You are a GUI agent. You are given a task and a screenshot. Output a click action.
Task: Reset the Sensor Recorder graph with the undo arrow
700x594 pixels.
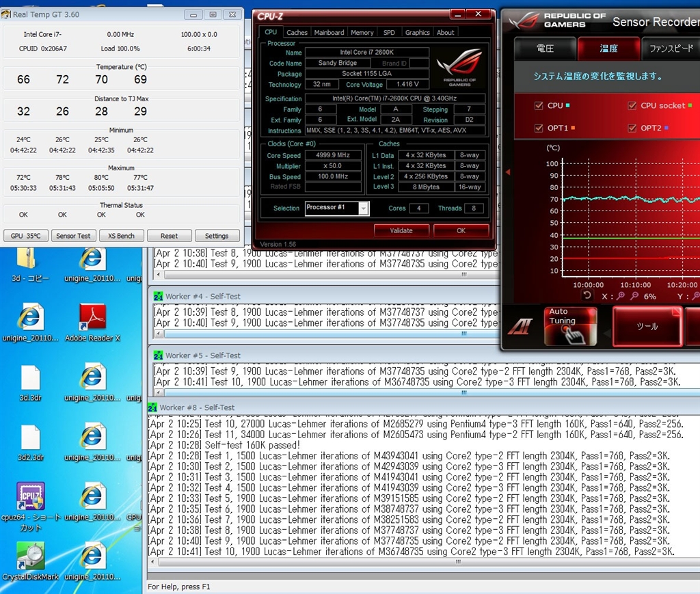click(587, 295)
